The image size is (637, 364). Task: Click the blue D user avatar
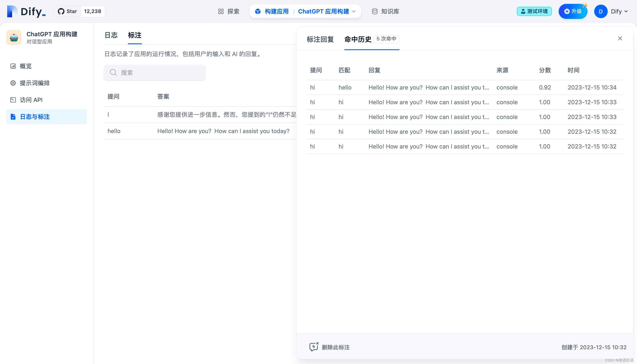click(601, 12)
